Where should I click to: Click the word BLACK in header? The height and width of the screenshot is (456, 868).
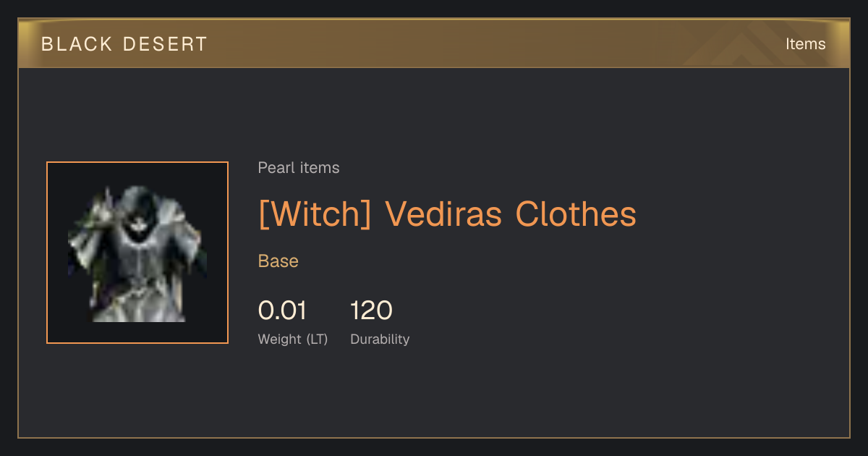[x=77, y=44]
